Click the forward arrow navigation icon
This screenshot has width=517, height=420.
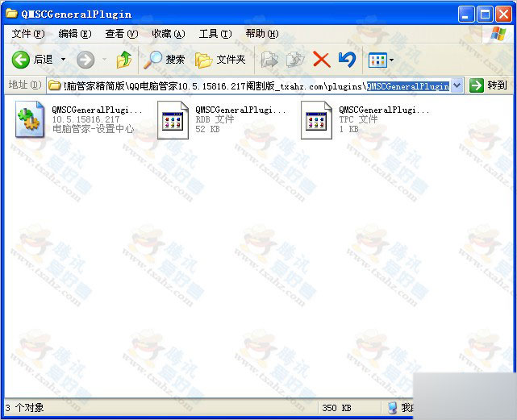pos(85,60)
